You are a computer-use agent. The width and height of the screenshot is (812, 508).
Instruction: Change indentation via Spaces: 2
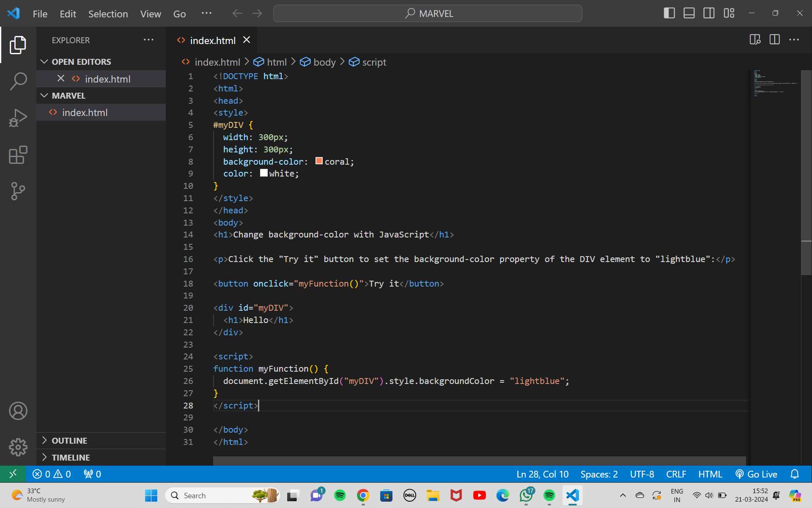tap(599, 474)
